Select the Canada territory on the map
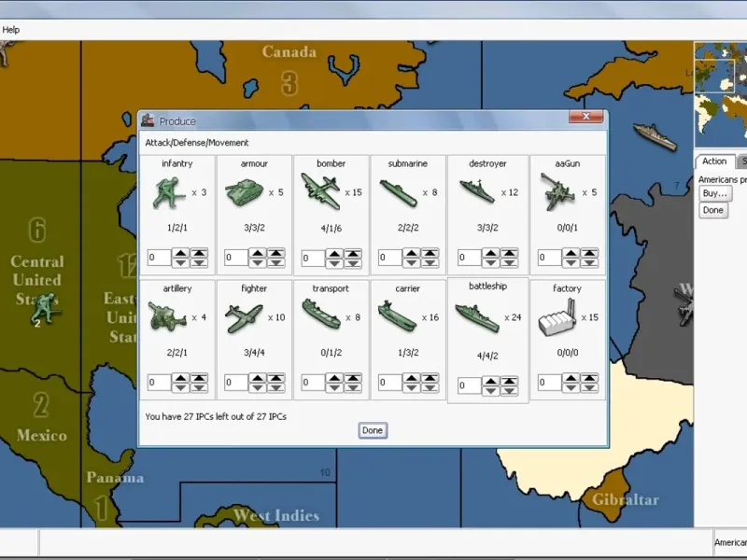 click(289, 51)
